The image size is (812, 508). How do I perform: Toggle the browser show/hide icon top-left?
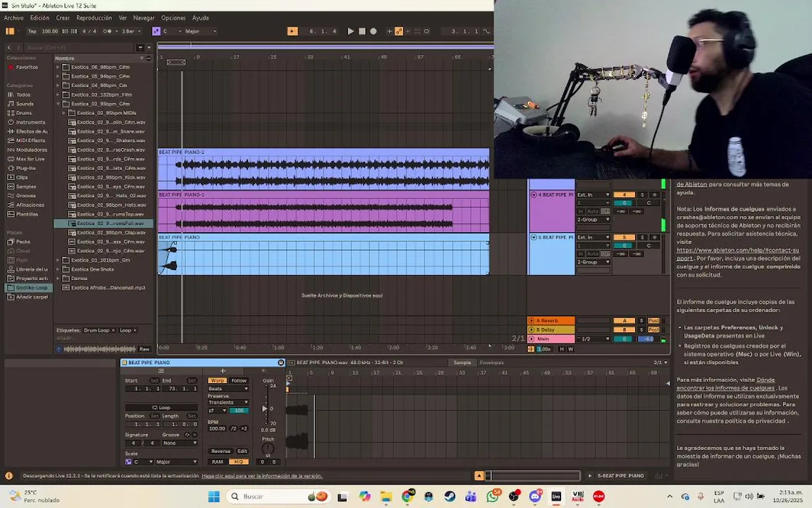10,31
